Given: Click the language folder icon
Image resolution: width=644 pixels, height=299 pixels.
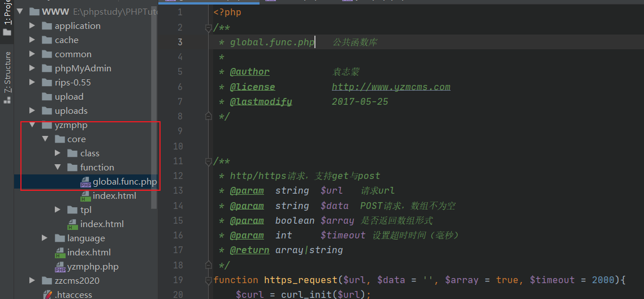Looking at the screenshot, I should click(x=59, y=238).
